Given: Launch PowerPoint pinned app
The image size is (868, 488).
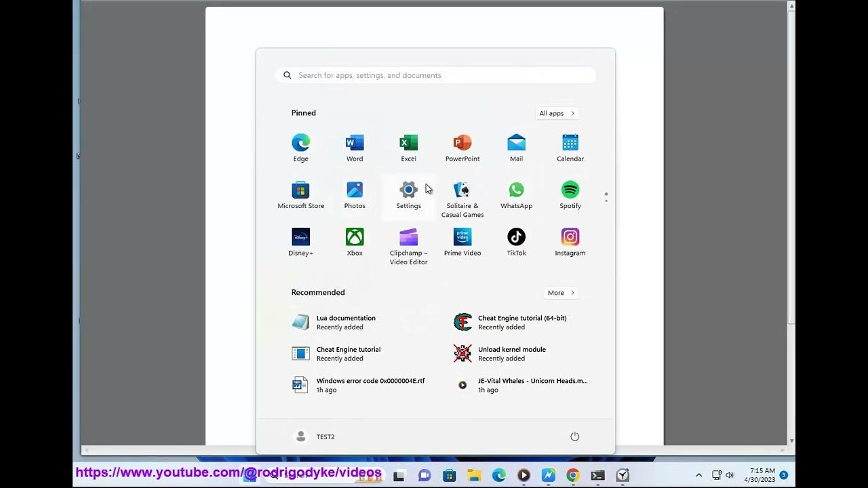Looking at the screenshot, I should pos(462,148).
